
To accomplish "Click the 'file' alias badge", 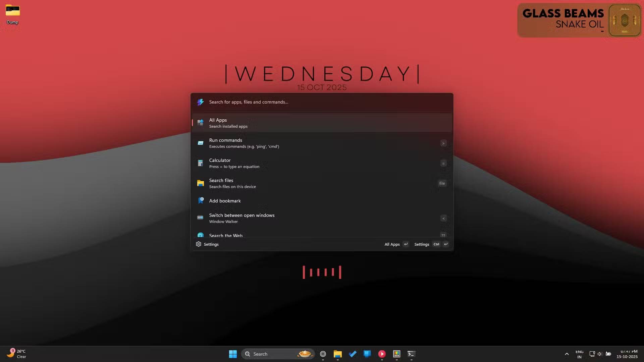I will point(442,183).
